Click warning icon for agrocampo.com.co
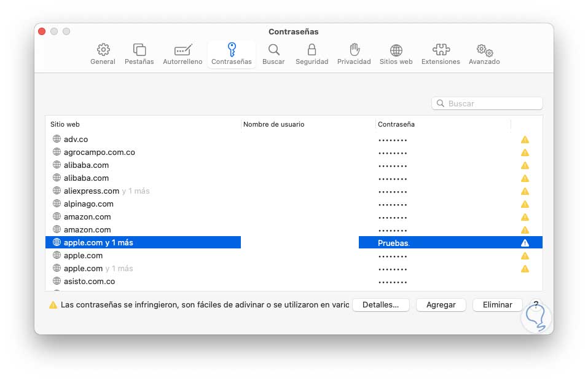The image size is (588, 380). click(525, 152)
